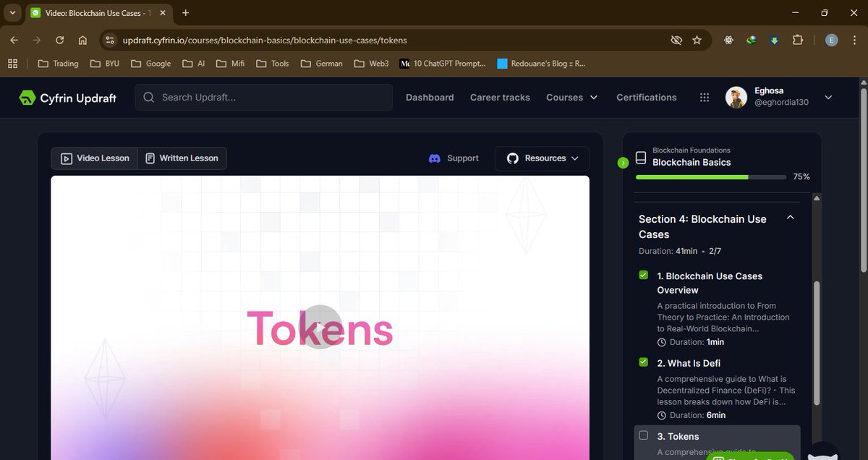Open lesson 3. Tokens
Screen dimensions: 868x460
coord(678,436)
